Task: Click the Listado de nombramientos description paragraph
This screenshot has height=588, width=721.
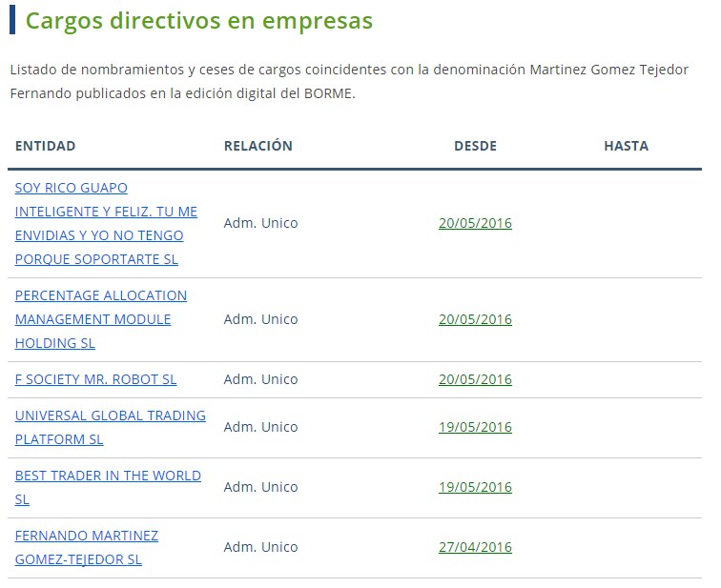Action: point(349,82)
